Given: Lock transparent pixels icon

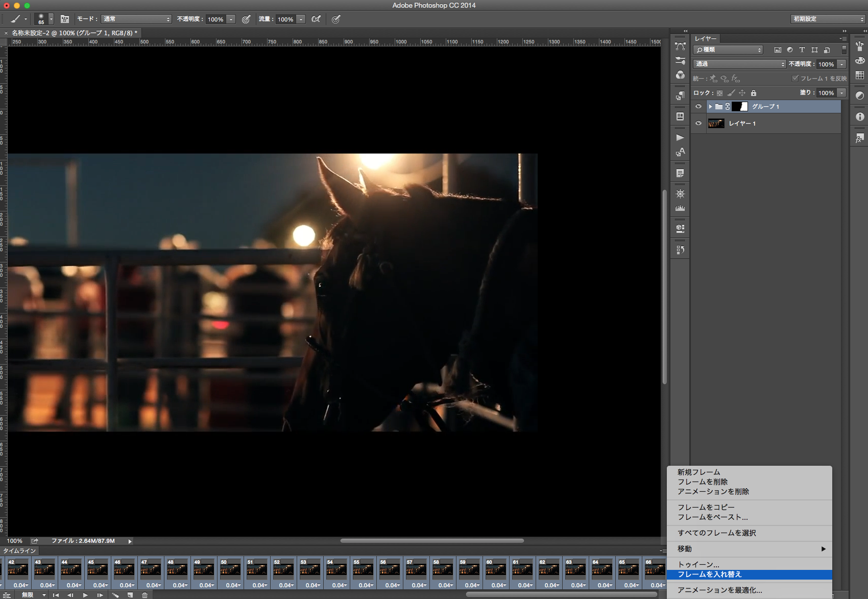Looking at the screenshot, I should [x=720, y=93].
